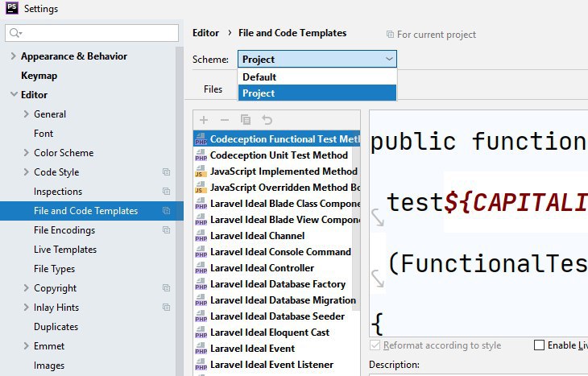
Task: Select Laravel Ideal Database Factory template
Action: click(x=277, y=284)
